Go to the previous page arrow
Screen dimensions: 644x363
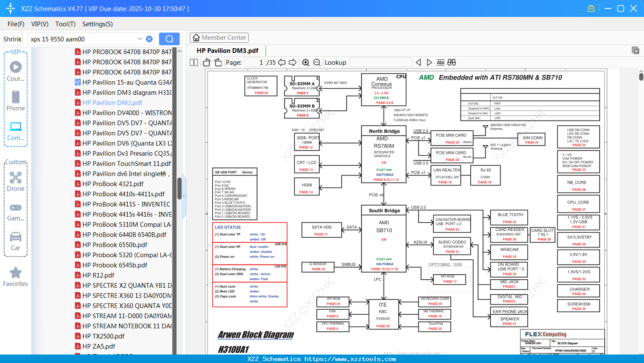coord(282,62)
